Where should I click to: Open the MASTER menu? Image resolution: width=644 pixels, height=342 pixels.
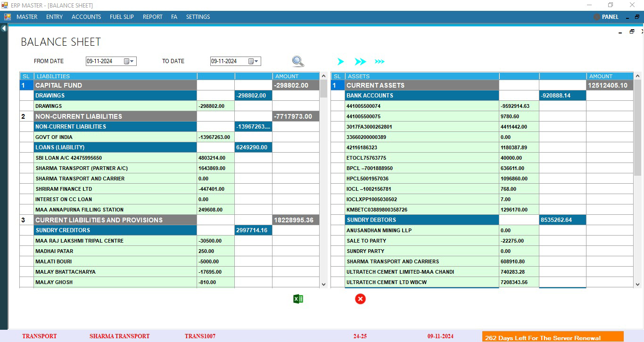(x=27, y=16)
